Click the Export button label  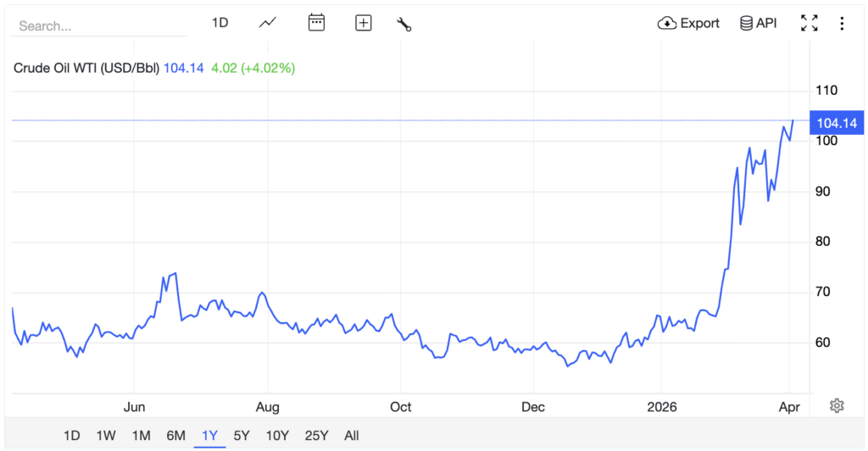(x=699, y=23)
